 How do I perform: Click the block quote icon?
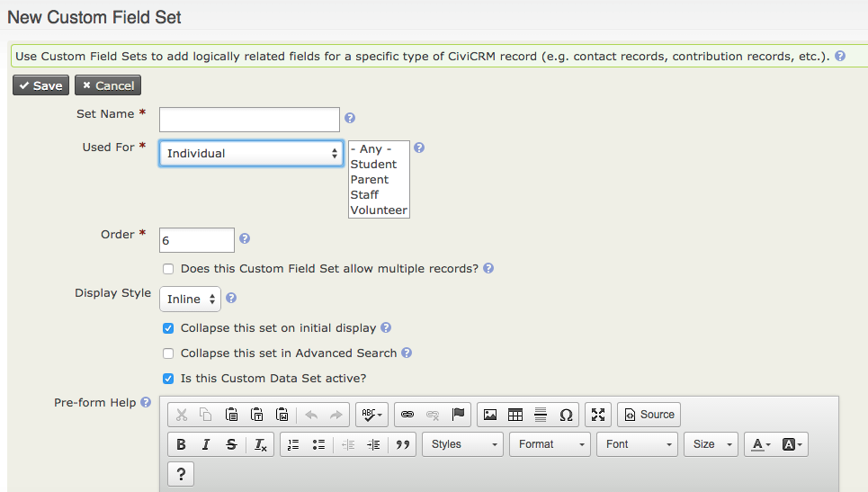click(403, 444)
